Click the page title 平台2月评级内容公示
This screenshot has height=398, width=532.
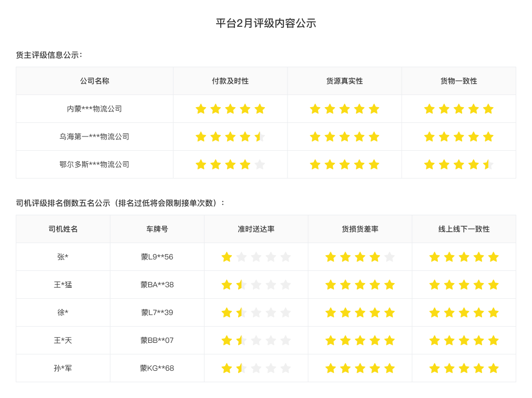(266, 23)
